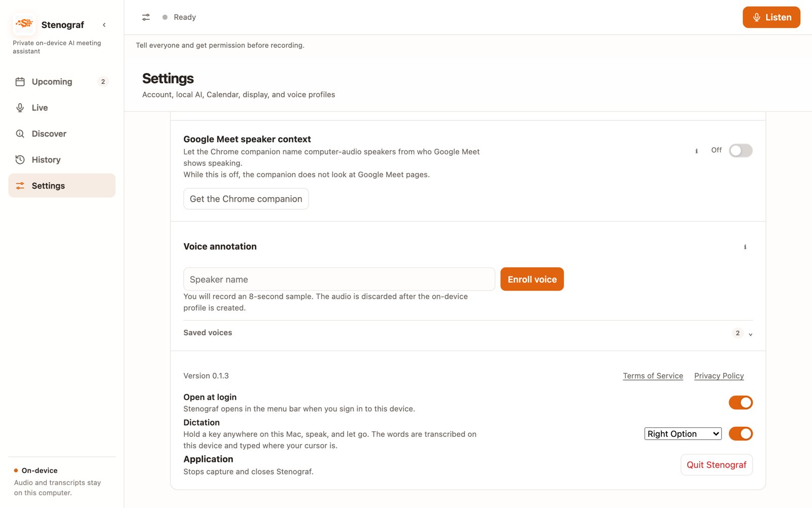Focus the Speaker name input field
This screenshot has height=508, width=812.
pyautogui.click(x=339, y=279)
